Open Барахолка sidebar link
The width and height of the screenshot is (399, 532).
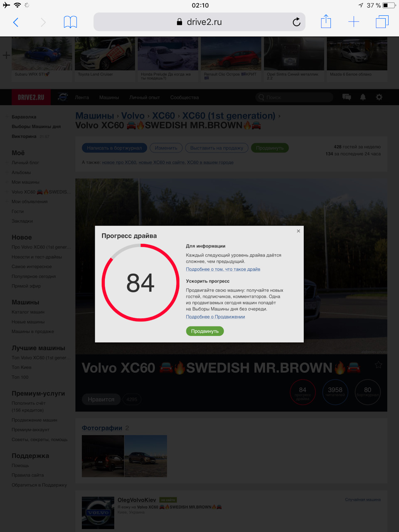24,117
